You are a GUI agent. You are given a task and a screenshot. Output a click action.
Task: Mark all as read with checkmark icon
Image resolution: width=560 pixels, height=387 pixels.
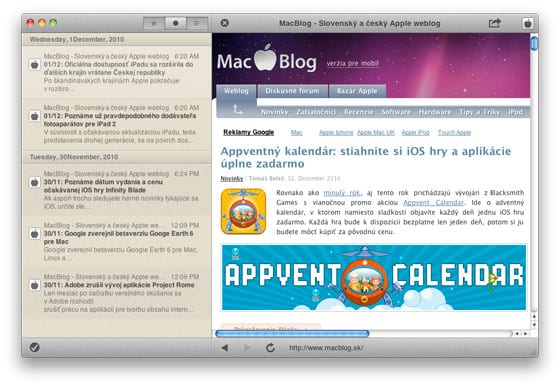coord(35,347)
